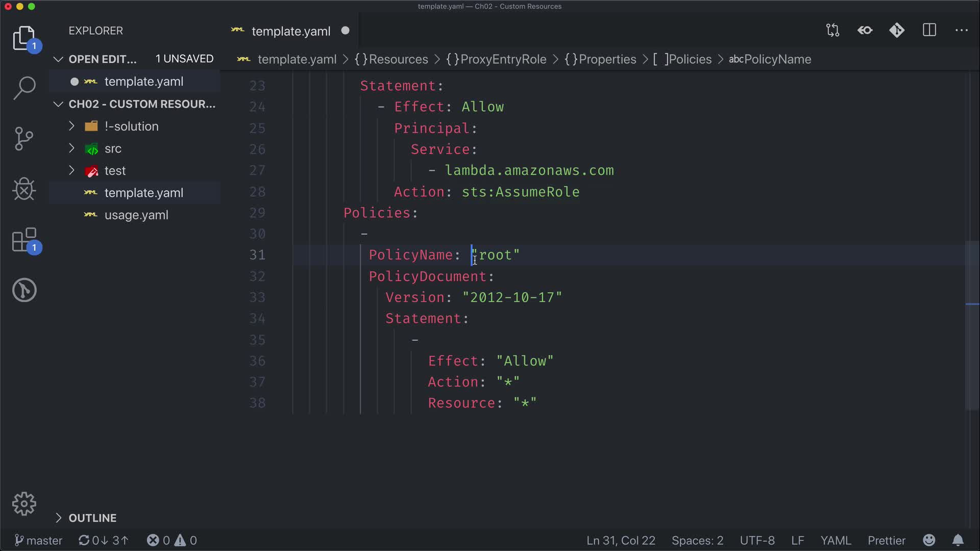The width and height of the screenshot is (980, 551).
Task: Click ProxyEntryRole in the breadcrumb
Action: pyautogui.click(x=503, y=59)
